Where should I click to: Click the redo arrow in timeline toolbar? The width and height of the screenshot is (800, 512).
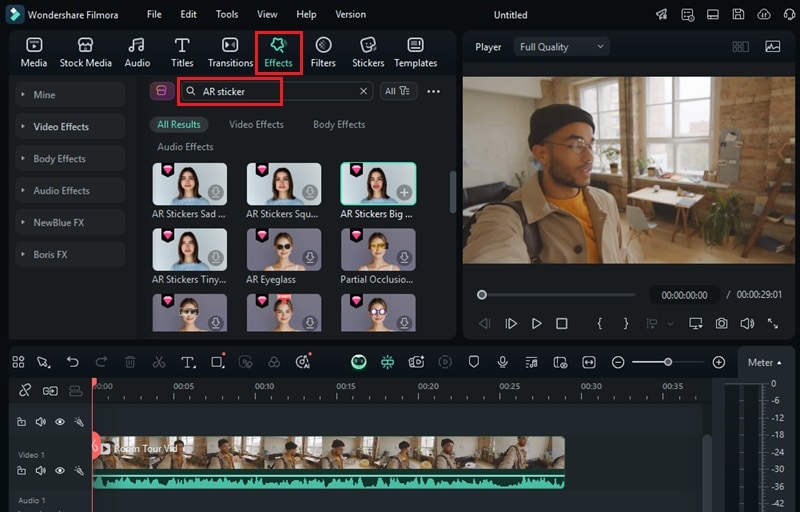coord(101,362)
